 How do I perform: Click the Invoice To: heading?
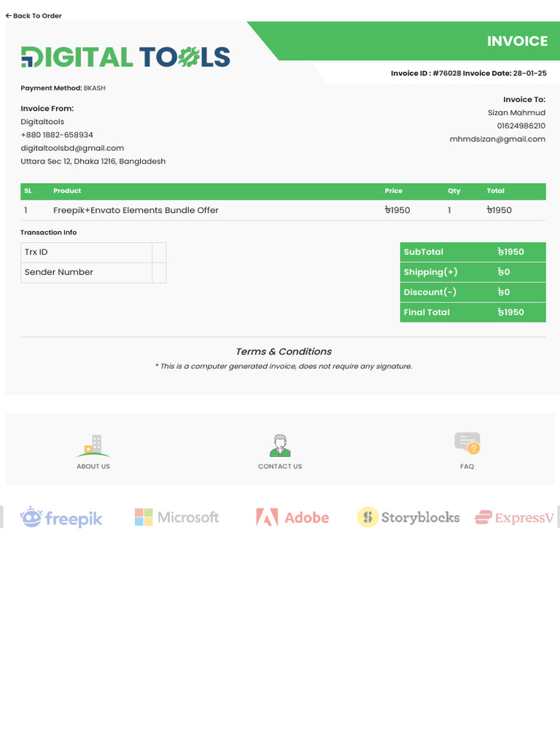coord(524,99)
